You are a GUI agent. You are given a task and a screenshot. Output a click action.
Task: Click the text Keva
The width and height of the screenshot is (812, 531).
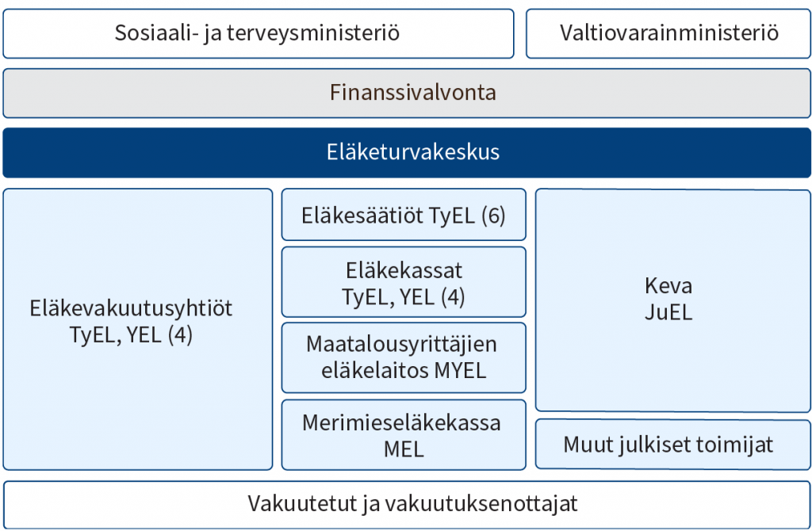click(668, 285)
